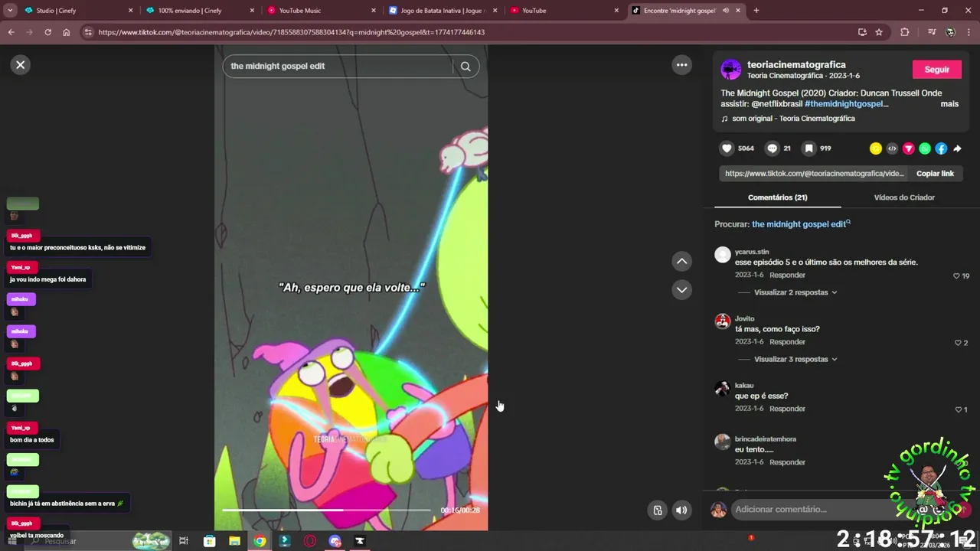Image resolution: width=980 pixels, height=551 pixels.
Task: Share video to WhatsApp
Action: click(925, 148)
